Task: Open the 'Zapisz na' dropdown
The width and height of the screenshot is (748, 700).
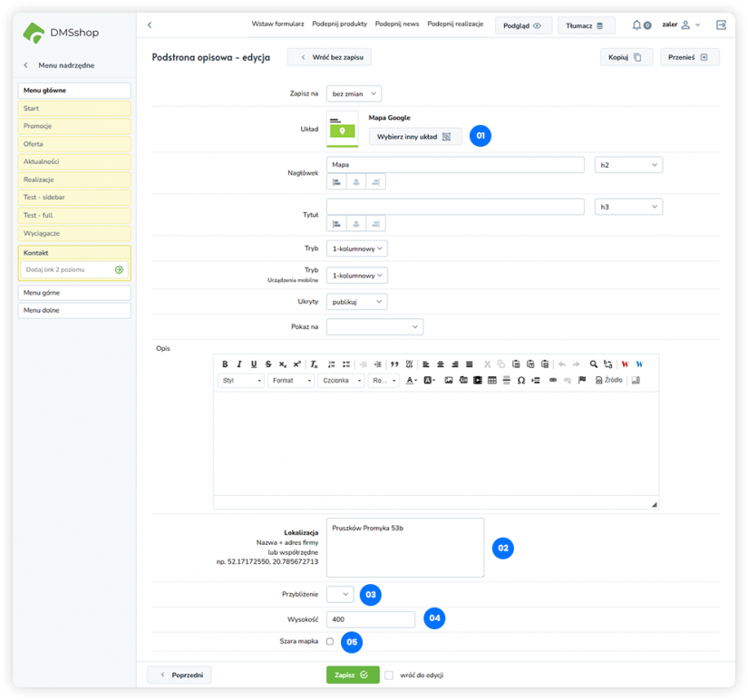Action: (354, 93)
